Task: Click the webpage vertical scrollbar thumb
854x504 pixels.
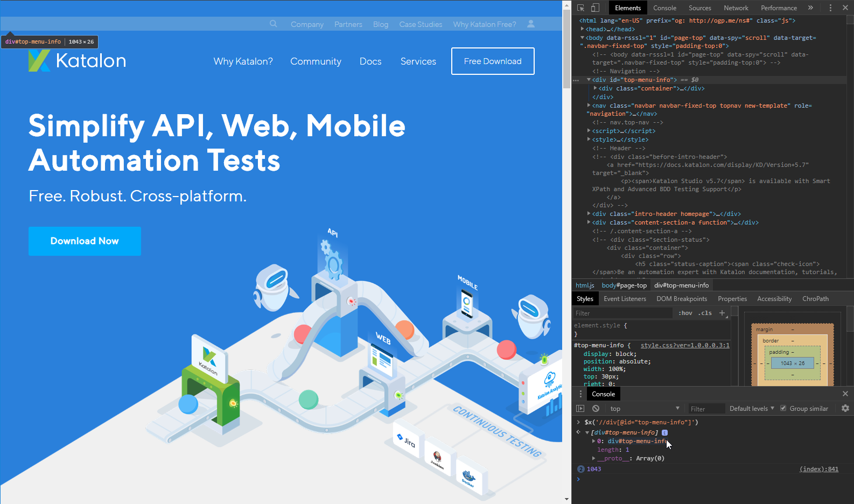Action: 566,49
